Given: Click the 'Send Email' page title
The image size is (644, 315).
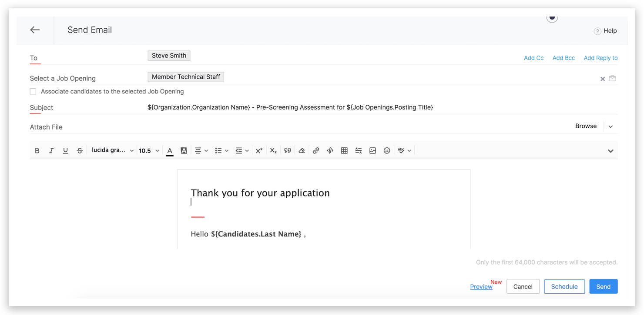Looking at the screenshot, I should pos(90,30).
